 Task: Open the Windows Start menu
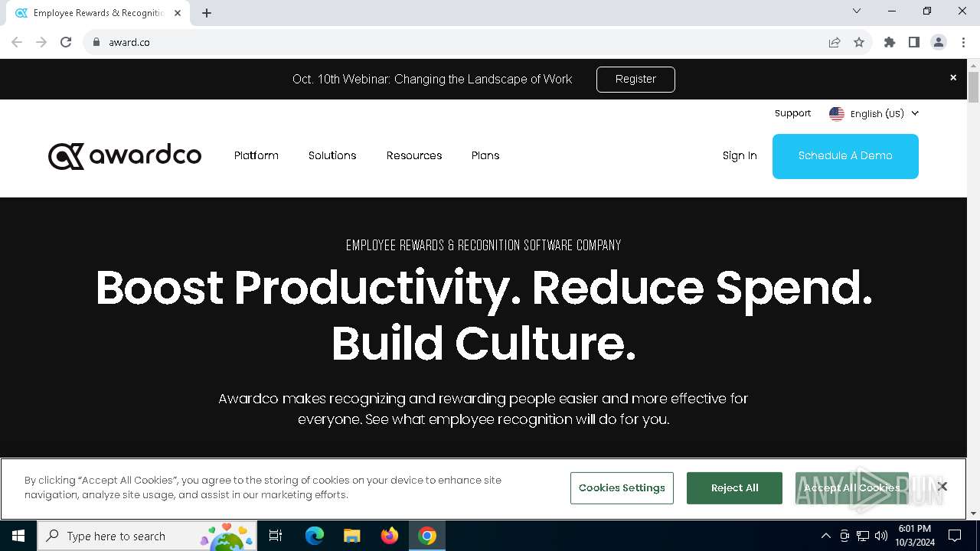[x=18, y=536]
